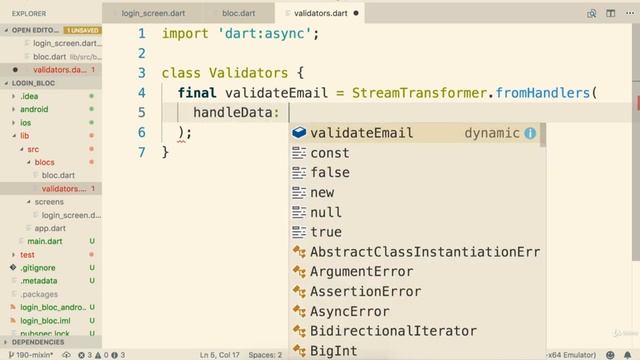Click the cloud sync changes icon
Screen dimensions: 640x360
[66, 355]
